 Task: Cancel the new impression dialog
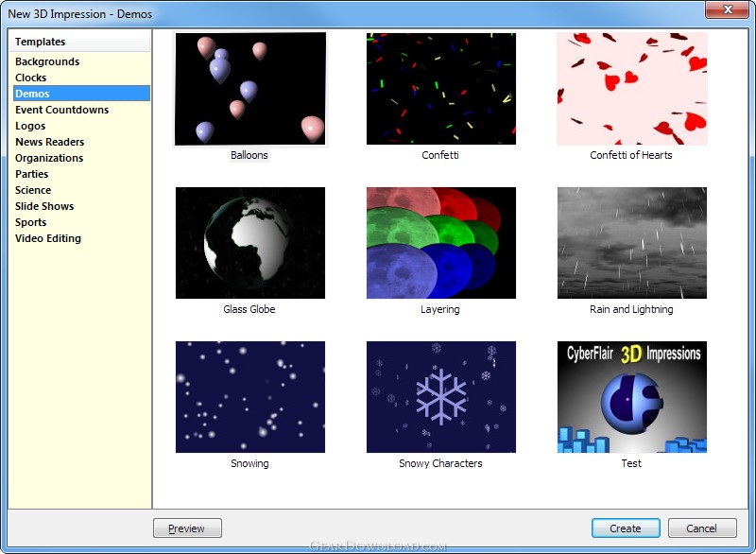[x=702, y=528]
